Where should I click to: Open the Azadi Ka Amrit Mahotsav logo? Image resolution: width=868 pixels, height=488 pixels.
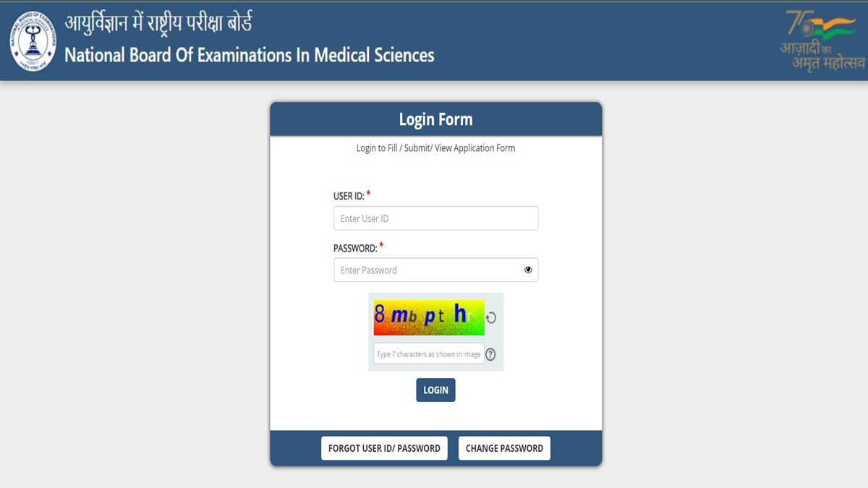[x=822, y=40]
